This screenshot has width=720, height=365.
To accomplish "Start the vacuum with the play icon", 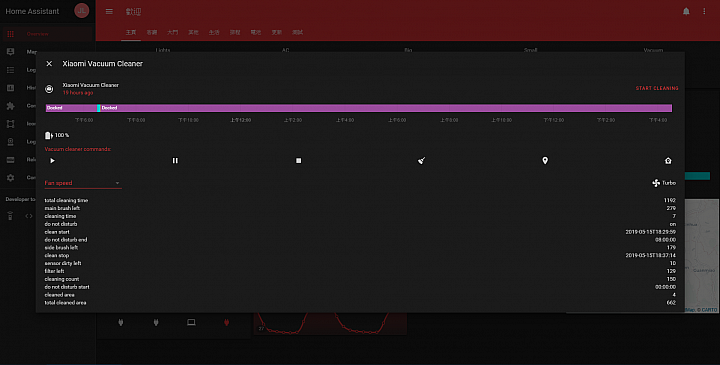I will click(x=52, y=161).
